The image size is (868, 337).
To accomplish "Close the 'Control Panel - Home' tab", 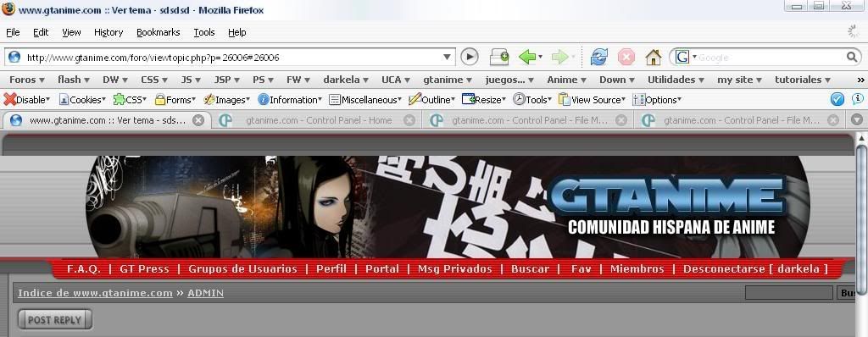I will point(409,120).
